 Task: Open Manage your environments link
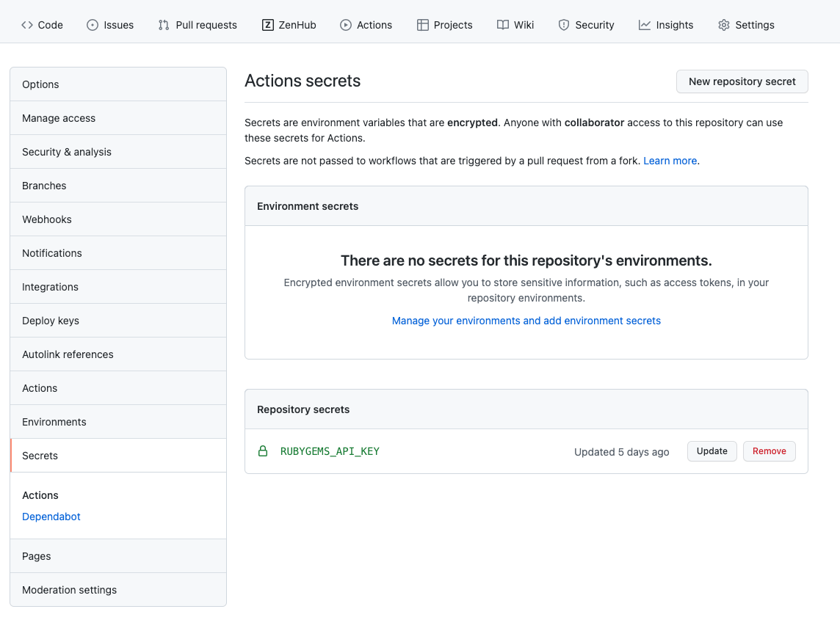(526, 321)
